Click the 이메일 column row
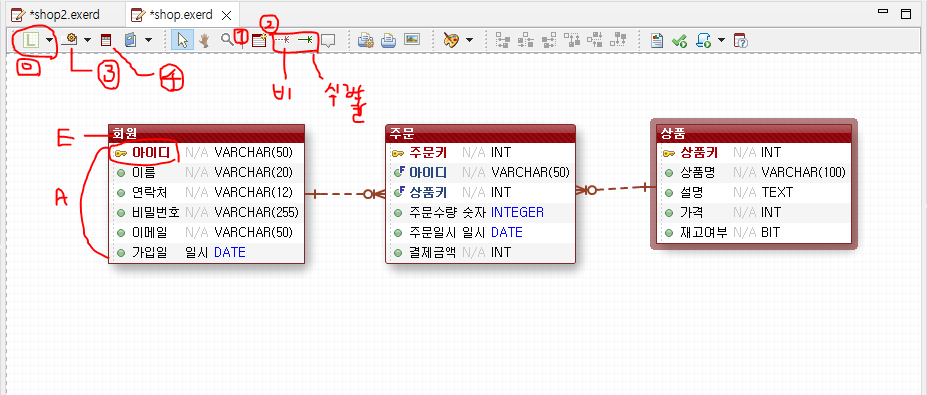 (206, 232)
